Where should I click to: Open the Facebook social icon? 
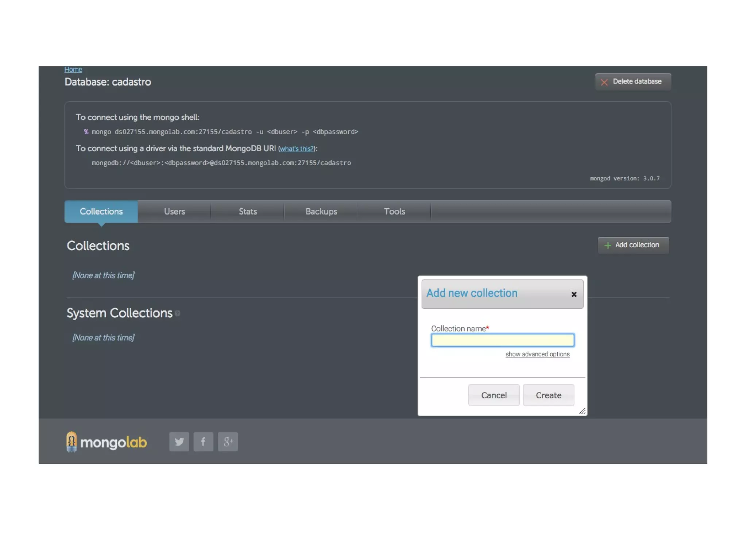tap(203, 441)
